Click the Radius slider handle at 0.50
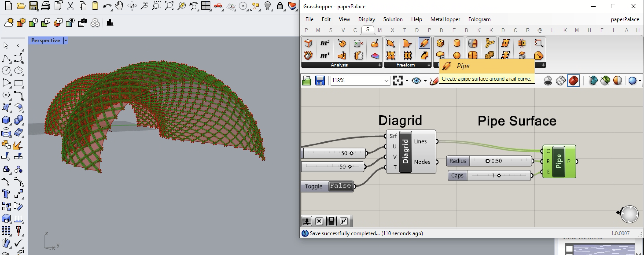This screenshot has width=644, height=255. [487, 161]
